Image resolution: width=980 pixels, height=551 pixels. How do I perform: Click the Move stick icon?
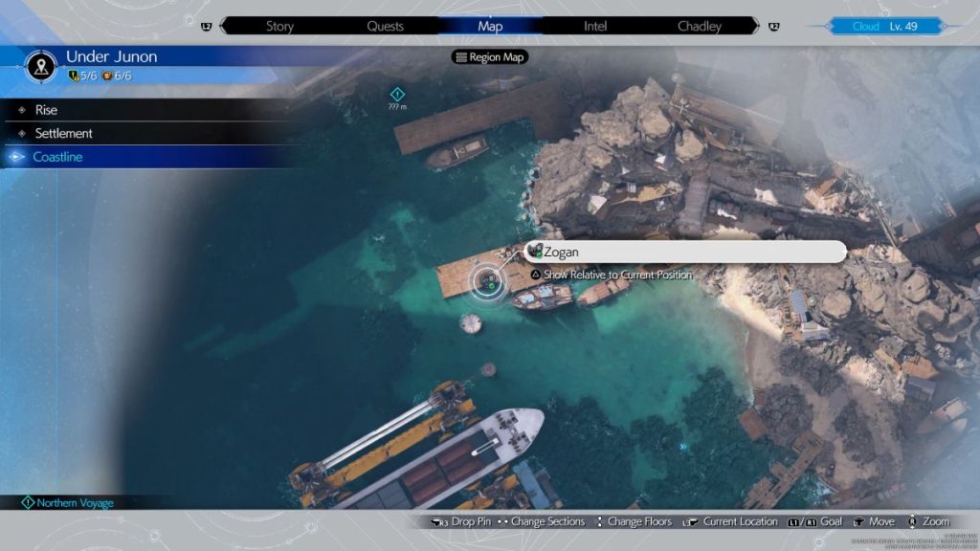tap(857, 521)
